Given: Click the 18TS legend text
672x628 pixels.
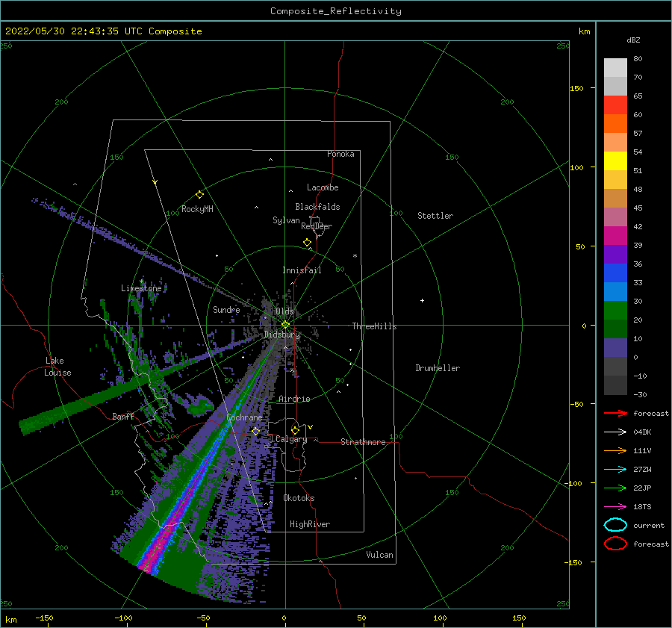Looking at the screenshot, I should click(642, 507).
